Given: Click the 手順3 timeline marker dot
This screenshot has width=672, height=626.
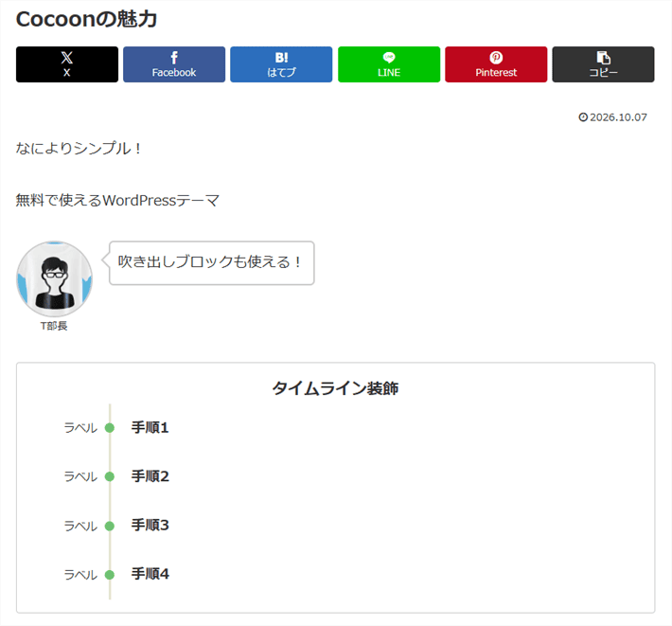Looking at the screenshot, I should 110,526.
